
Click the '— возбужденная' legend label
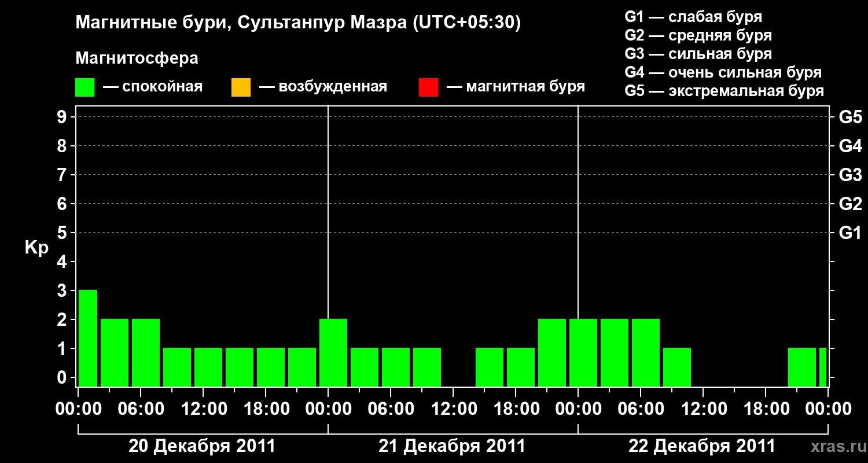[x=323, y=87]
